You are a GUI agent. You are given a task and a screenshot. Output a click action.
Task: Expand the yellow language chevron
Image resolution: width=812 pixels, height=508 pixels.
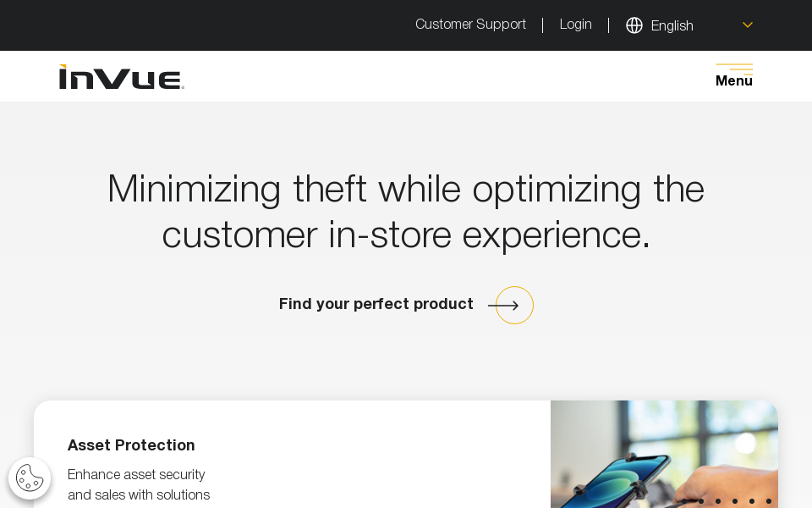[748, 25]
